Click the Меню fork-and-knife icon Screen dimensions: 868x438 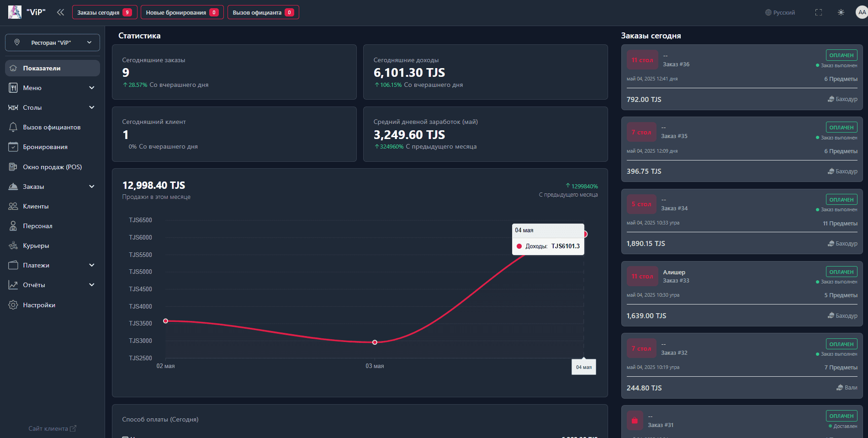[x=13, y=88]
